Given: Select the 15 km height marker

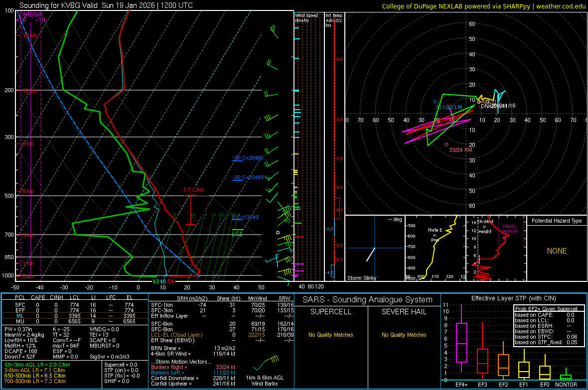Looking at the screenshot, I should pos(30,36).
